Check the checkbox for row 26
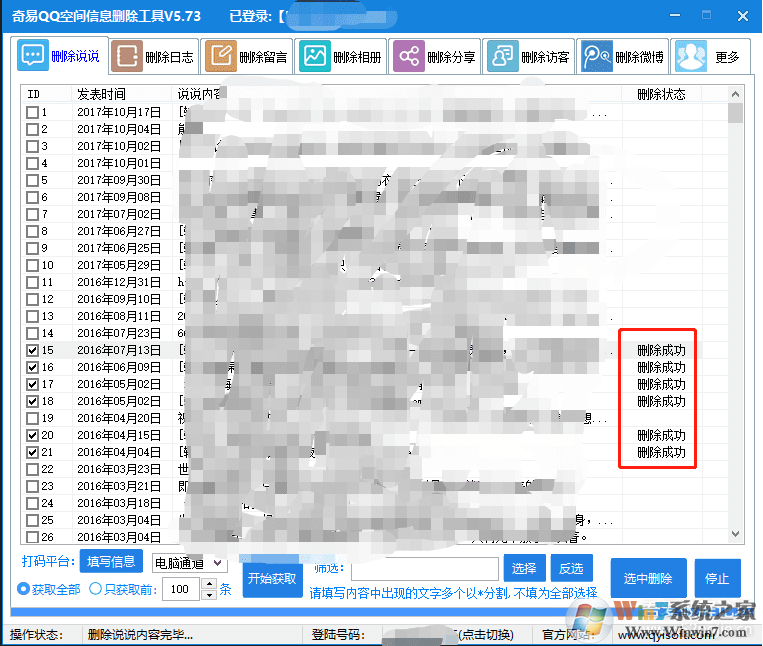The image size is (763, 646). (33, 537)
